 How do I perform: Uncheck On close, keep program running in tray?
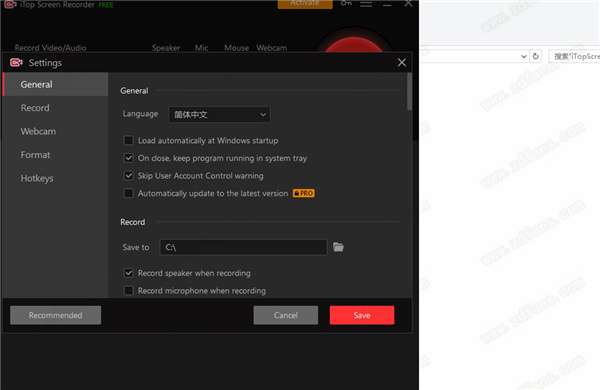pos(129,158)
